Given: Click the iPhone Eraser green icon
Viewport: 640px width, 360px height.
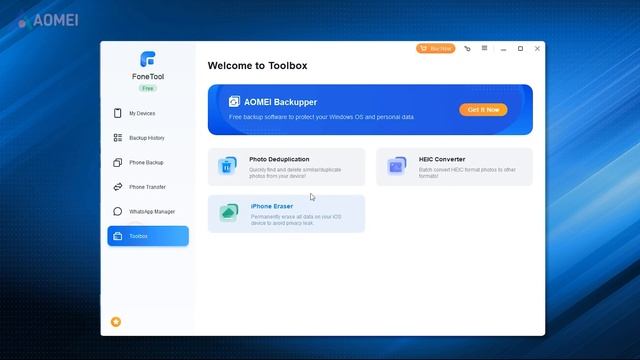Looking at the screenshot, I should (x=229, y=213).
